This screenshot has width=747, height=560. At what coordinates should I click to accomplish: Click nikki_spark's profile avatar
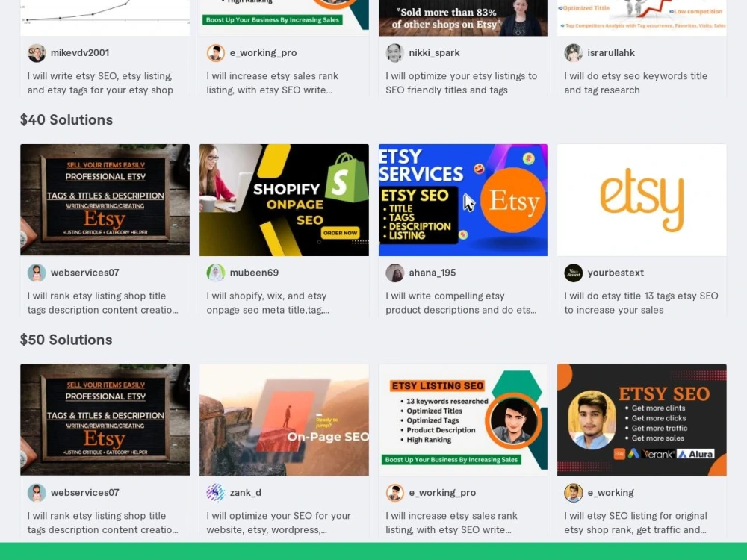tap(394, 53)
